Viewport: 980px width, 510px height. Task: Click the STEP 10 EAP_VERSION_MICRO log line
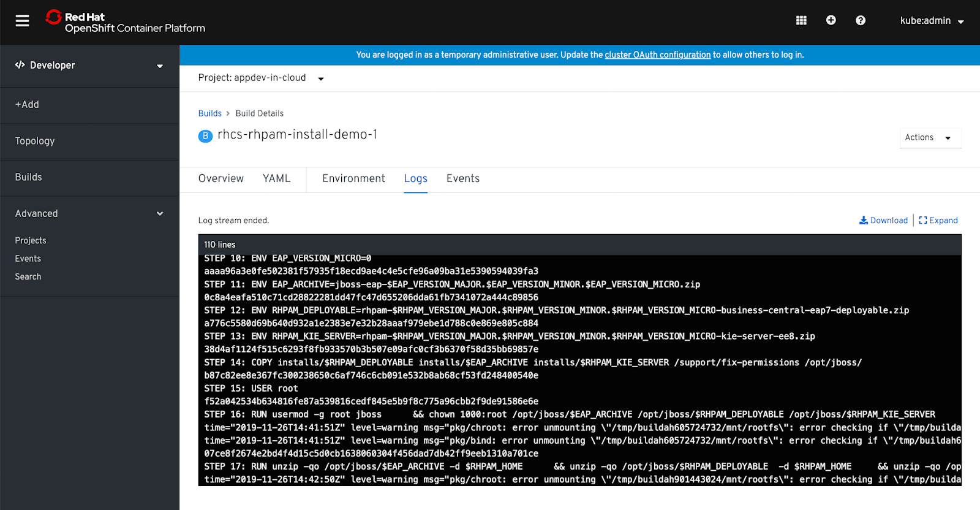288,258
